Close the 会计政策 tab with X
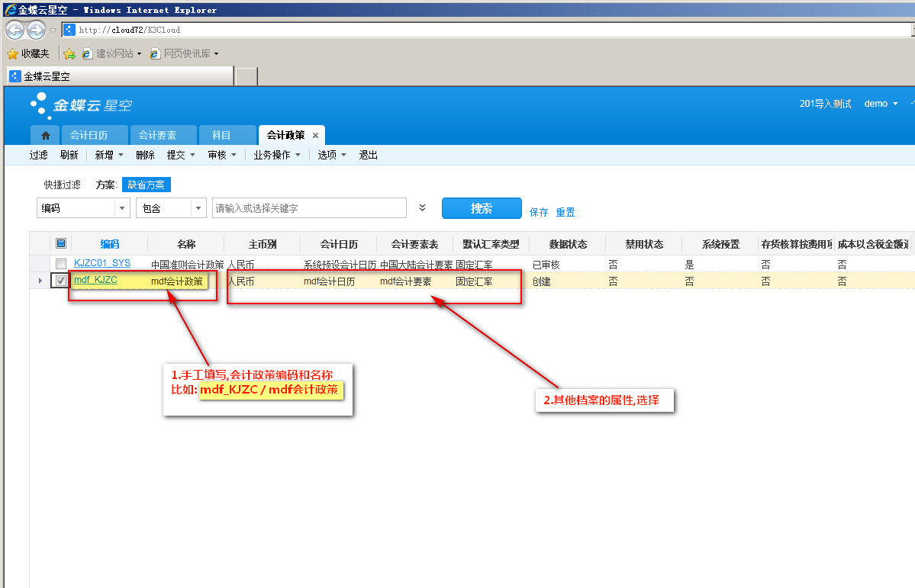This screenshot has height=588, width=915. click(x=316, y=135)
